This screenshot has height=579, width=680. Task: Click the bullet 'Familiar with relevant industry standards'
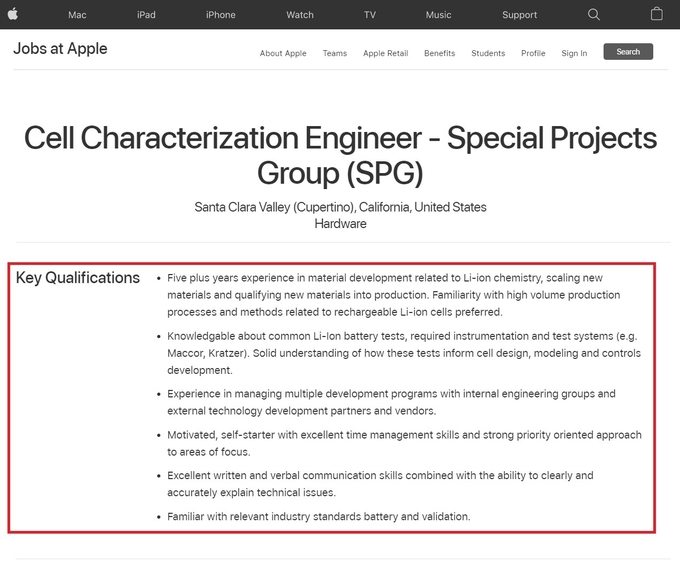tap(319, 517)
